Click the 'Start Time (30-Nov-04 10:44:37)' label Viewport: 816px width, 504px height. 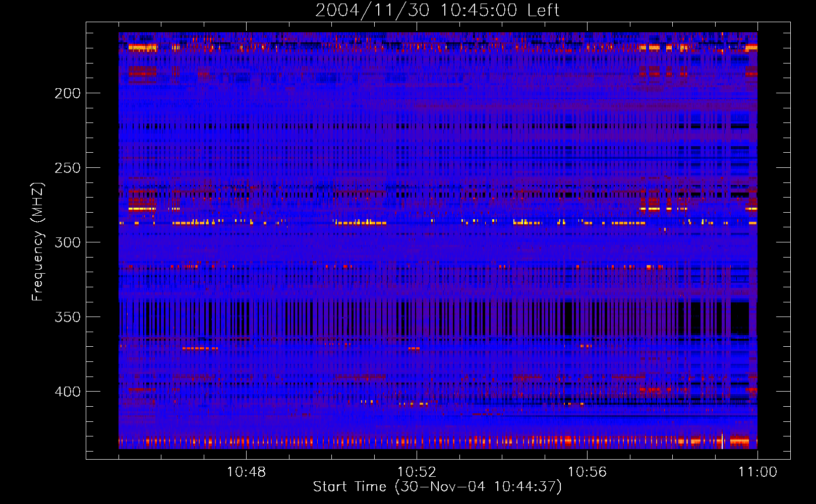pos(437,487)
